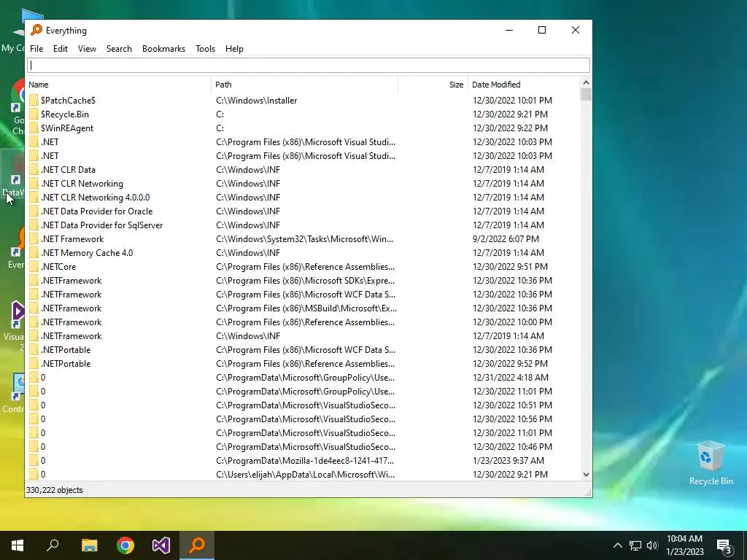Screen dimensions: 747x560
Task: Click the C:\Windows\Installer path cell
Action: click(256, 101)
